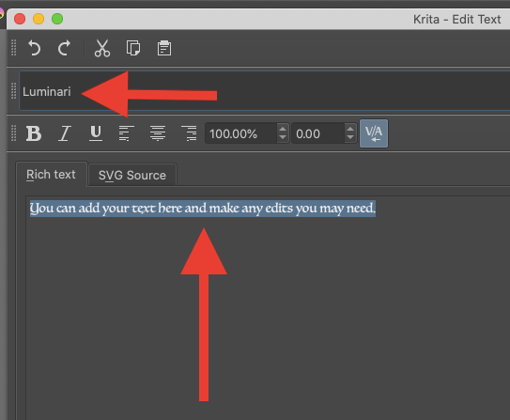
Task: Click the highlighted sample text in editor
Action: tap(203, 209)
